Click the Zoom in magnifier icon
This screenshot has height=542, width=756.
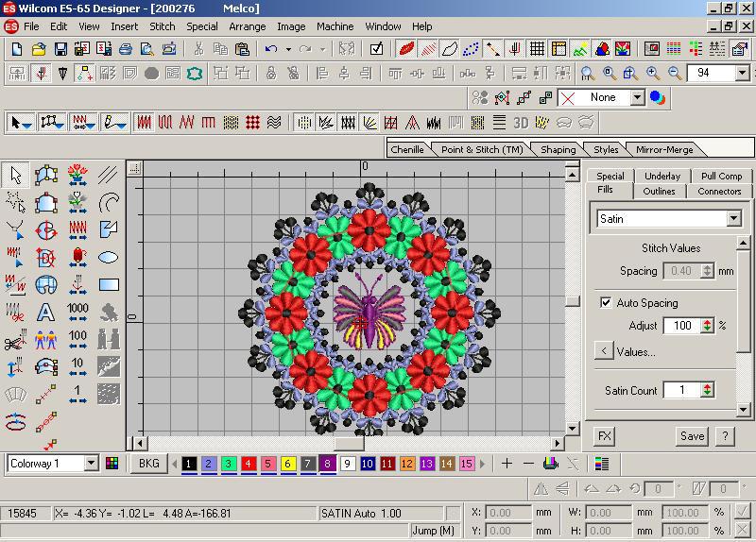653,74
